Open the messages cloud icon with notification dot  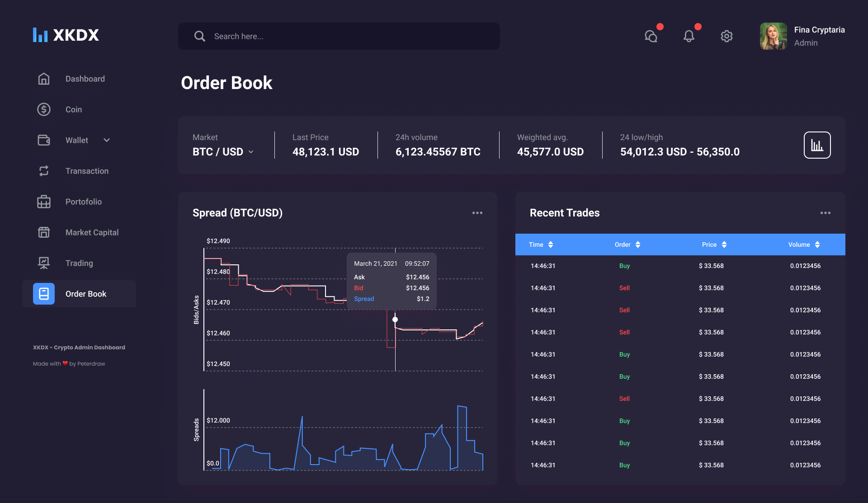651,36
